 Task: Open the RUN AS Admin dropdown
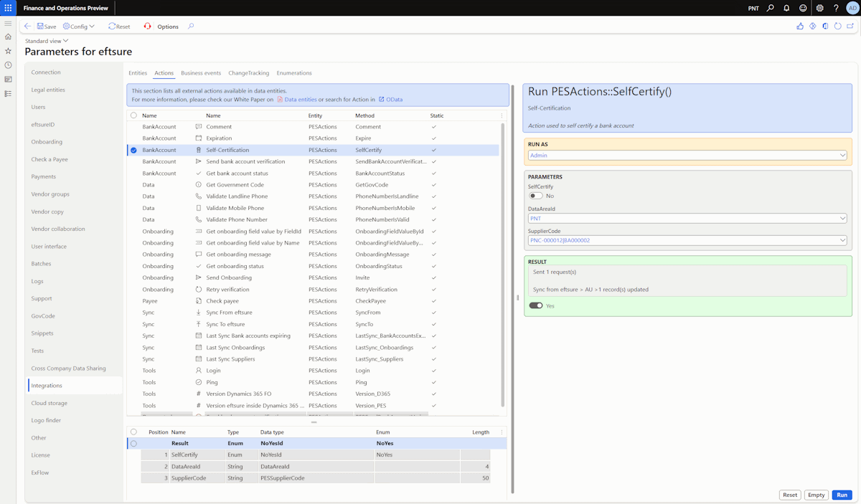[x=687, y=155]
